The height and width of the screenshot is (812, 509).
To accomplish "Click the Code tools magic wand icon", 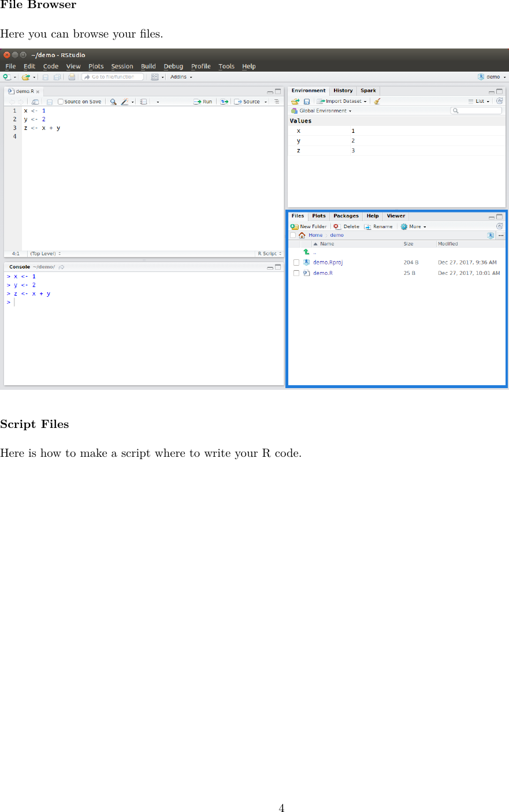I will [124, 102].
